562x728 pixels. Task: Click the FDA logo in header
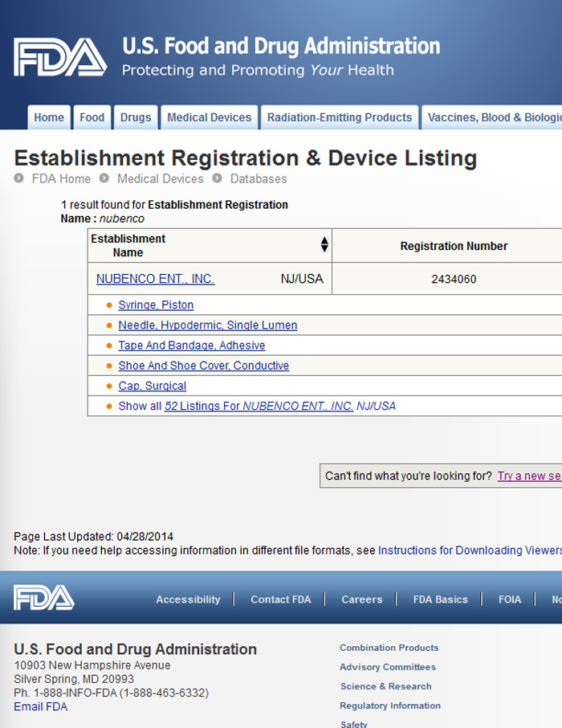[x=60, y=56]
